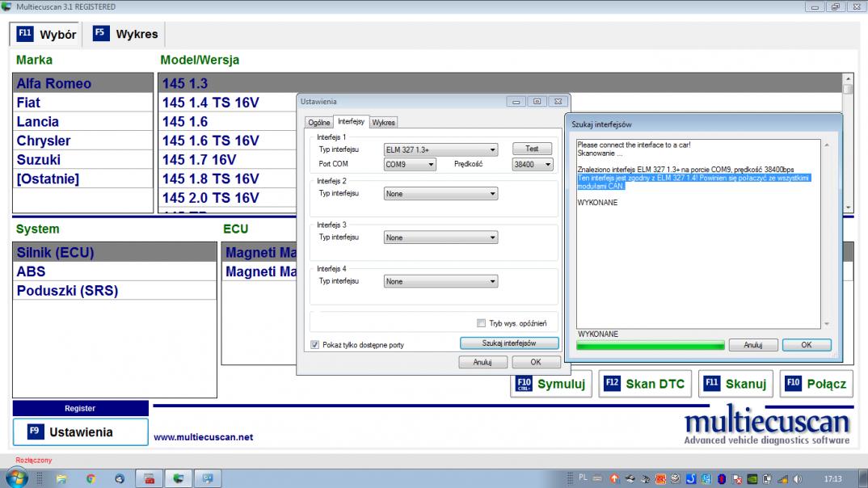
Task: Click the power plug tray icon
Action: [767, 478]
